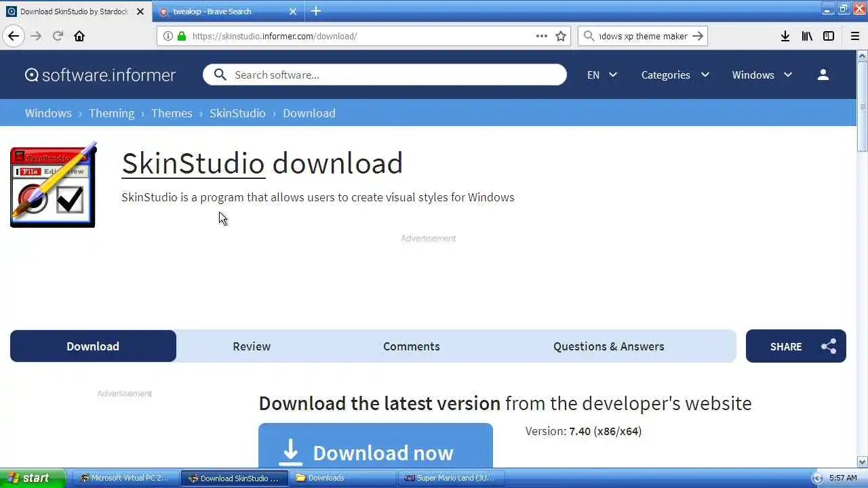Bookmark this page with the star icon

561,36
